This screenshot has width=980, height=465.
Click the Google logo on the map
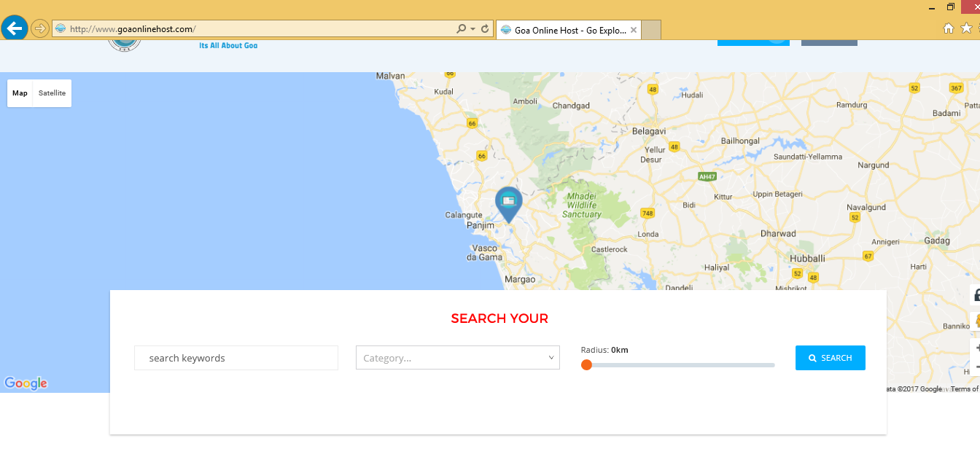(x=26, y=383)
